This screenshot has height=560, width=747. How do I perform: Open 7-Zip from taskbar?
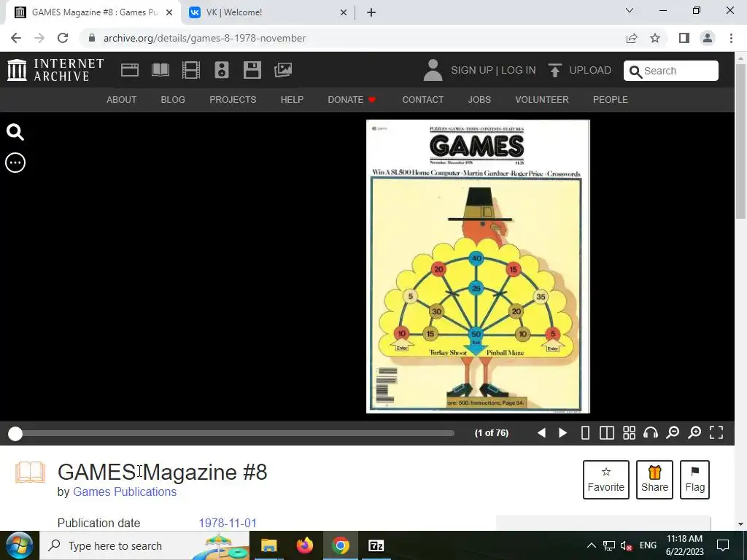(376, 545)
